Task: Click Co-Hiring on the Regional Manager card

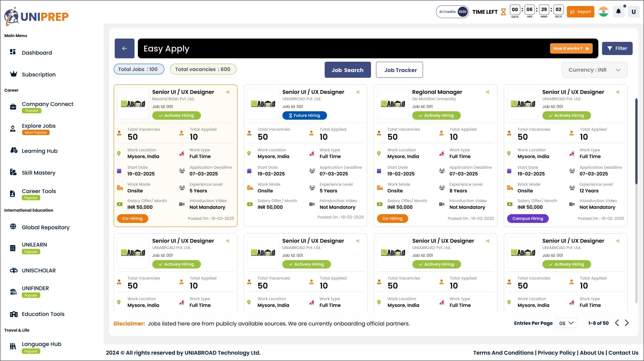Action: click(x=392, y=219)
